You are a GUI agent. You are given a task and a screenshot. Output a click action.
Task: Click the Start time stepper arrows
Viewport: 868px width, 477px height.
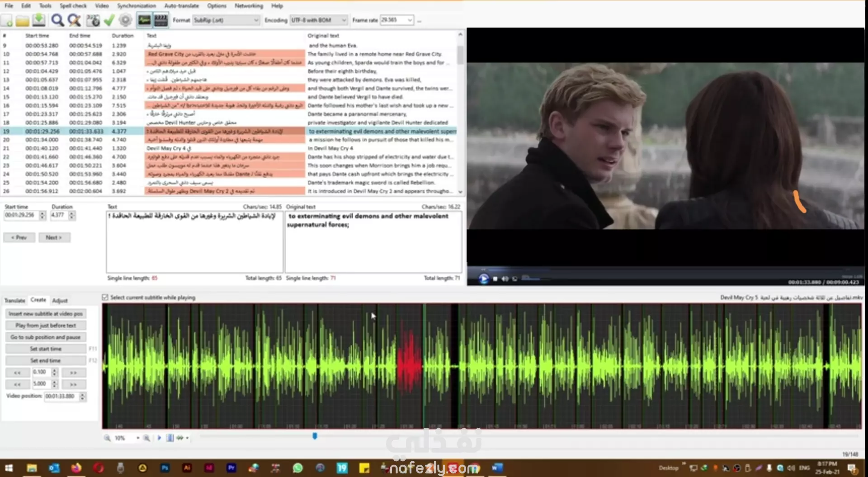42,216
